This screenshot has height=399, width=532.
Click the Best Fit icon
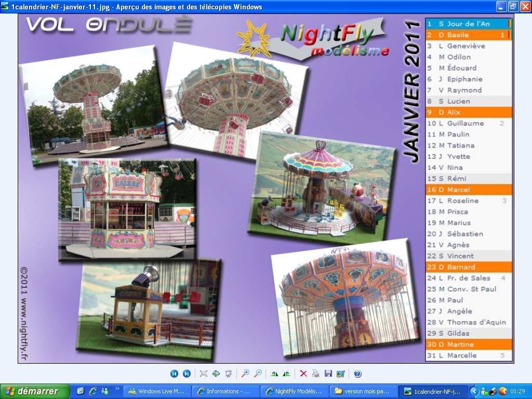point(203,374)
